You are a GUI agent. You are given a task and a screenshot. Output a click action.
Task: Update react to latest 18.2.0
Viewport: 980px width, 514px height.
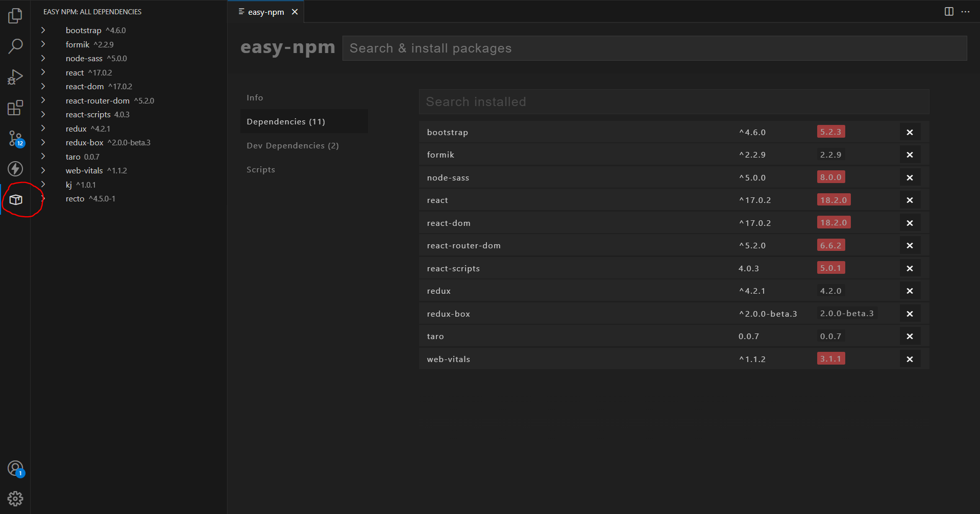click(x=834, y=199)
